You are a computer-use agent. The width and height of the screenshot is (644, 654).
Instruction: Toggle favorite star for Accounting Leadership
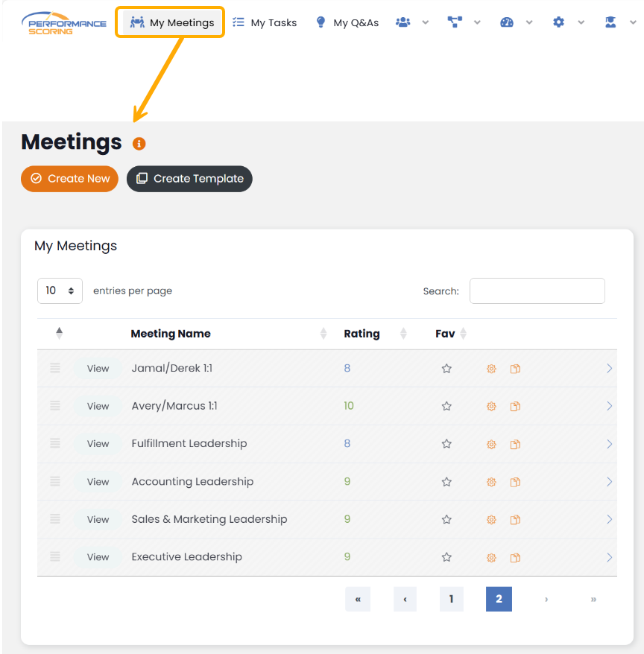pos(446,482)
